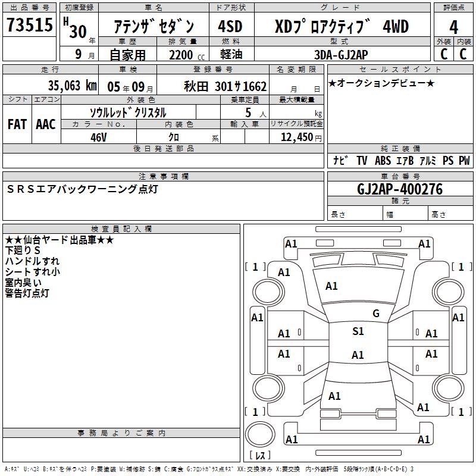
Task: Click the color number 46V
Action: [x=99, y=137]
